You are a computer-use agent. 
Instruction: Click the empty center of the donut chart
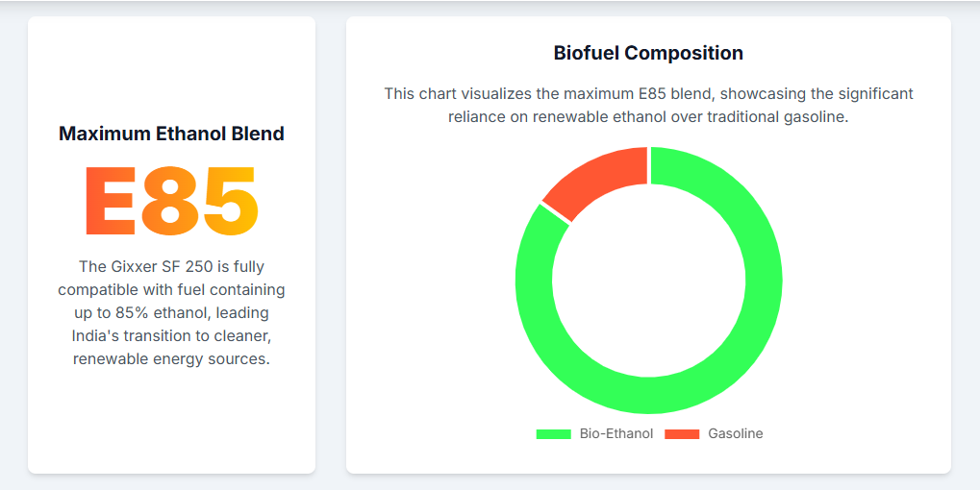tap(648, 281)
